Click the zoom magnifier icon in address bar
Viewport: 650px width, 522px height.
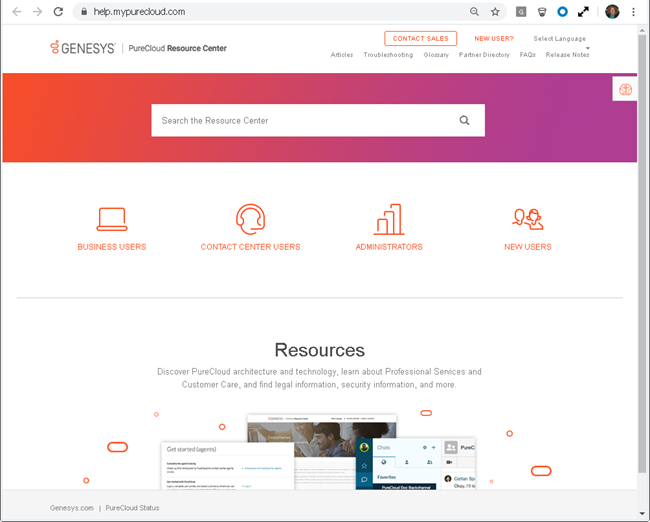(474, 12)
